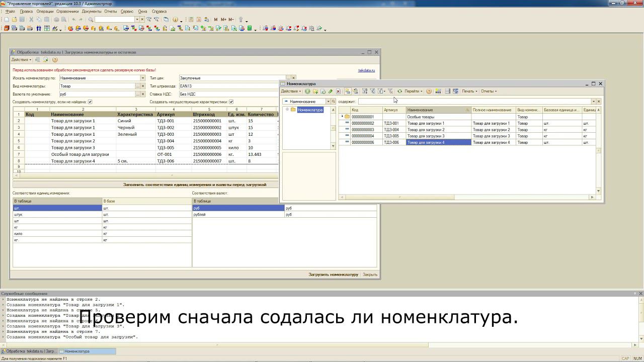Click the Add new group folder icon
The image size is (644, 362).
tap(315, 92)
